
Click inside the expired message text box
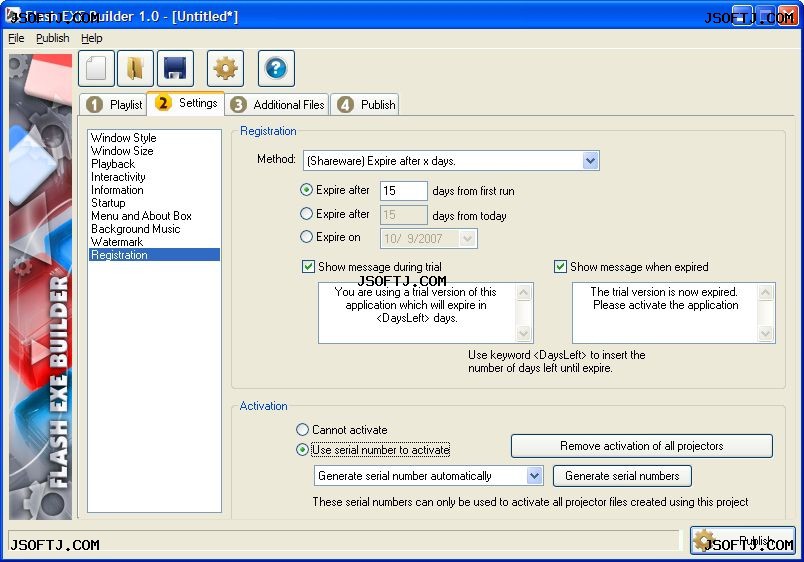click(x=665, y=313)
